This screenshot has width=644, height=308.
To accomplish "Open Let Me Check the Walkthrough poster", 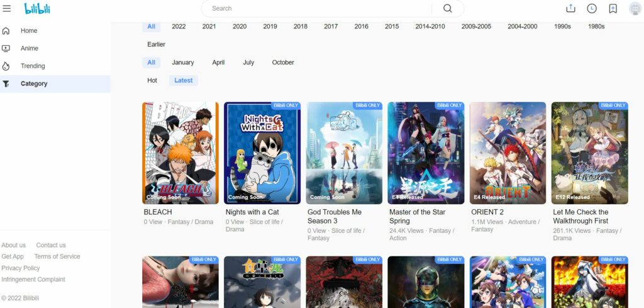I will [590, 153].
